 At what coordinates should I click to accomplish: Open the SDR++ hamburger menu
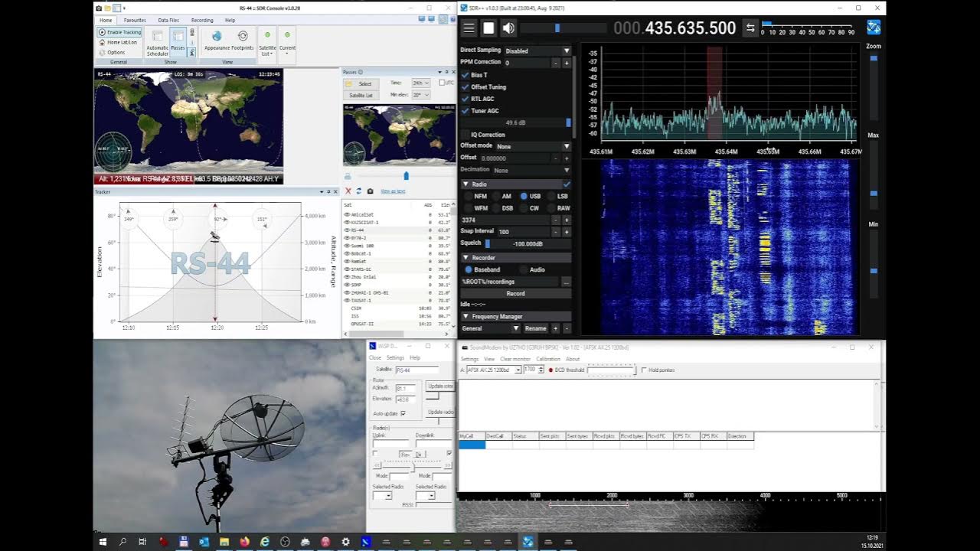coord(469,28)
